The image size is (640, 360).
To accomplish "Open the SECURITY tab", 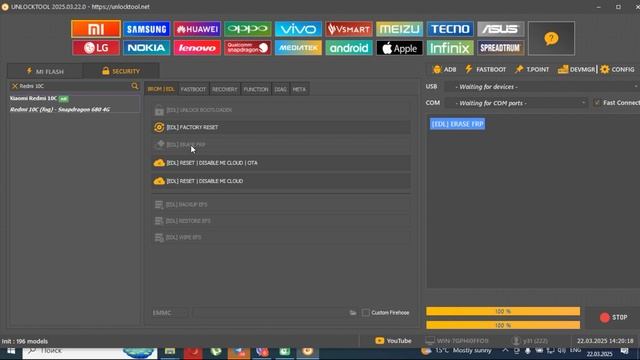I will pos(121,71).
